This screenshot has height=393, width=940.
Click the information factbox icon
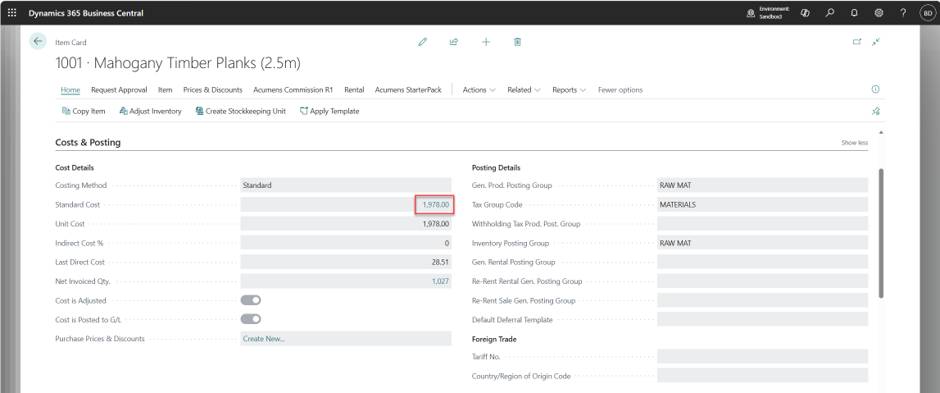[x=875, y=89]
